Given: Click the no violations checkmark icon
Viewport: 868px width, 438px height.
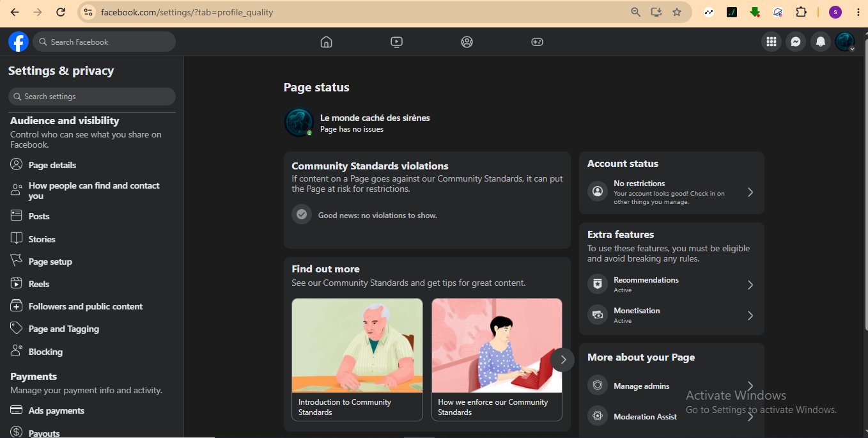Looking at the screenshot, I should coord(302,214).
